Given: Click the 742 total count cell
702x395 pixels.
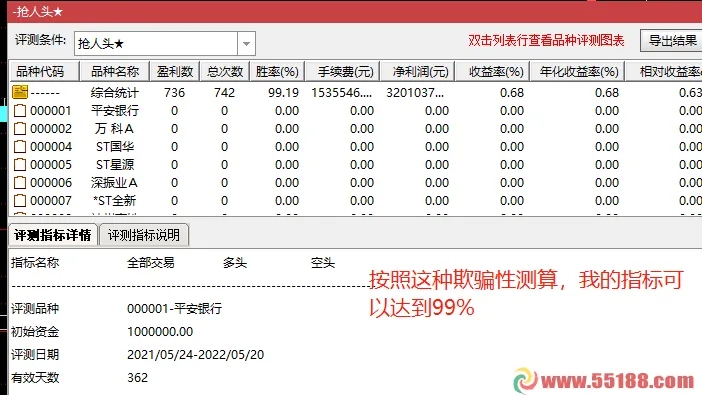Looking at the screenshot, I should coord(224,93).
